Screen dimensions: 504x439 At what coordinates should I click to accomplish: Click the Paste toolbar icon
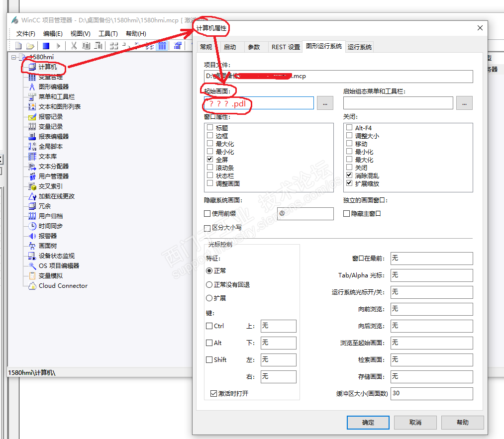[98, 46]
